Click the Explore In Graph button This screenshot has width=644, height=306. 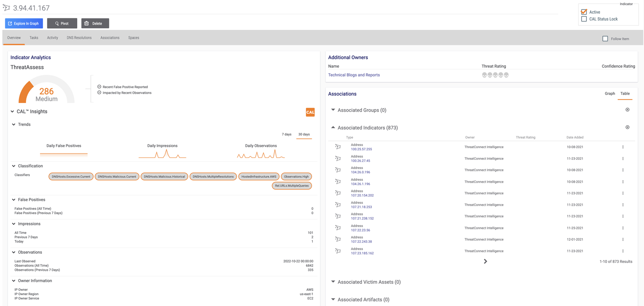pyautogui.click(x=24, y=23)
